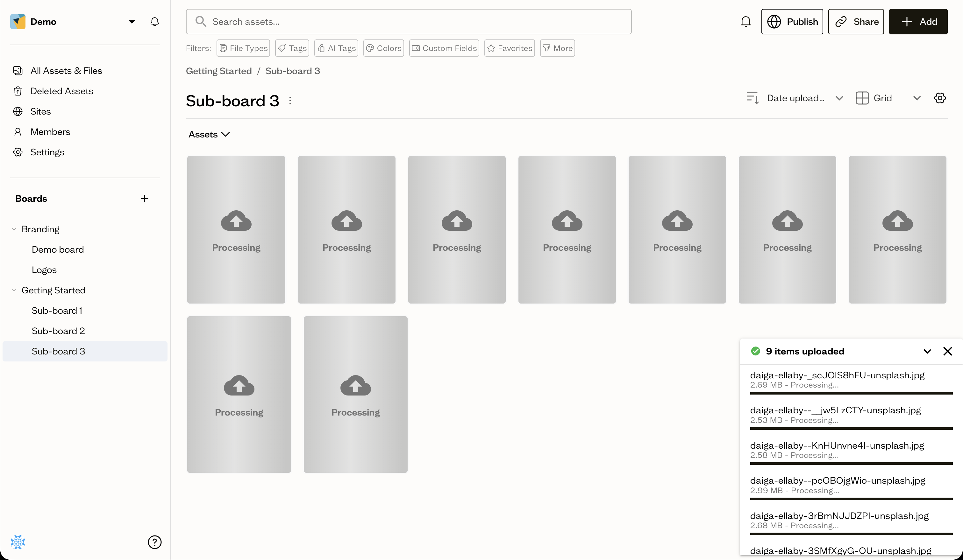Click progress bar of daiga-ellaby-_scJOIS8hFU file
Image resolution: width=963 pixels, height=560 pixels.
851,394
